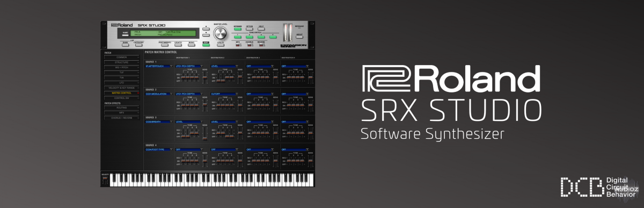644x208 pixels.
Task: Toggle the MONO switch
Action: point(191,45)
